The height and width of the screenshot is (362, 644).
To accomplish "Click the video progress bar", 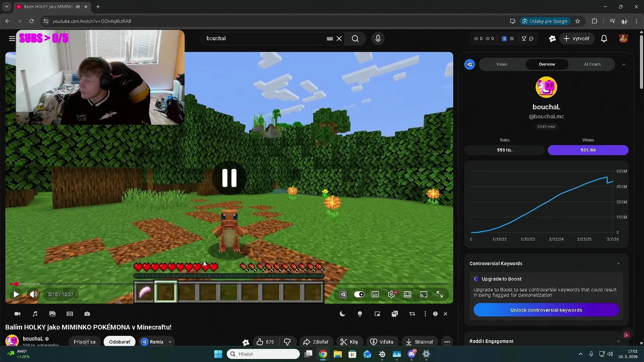I will coord(229,284).
